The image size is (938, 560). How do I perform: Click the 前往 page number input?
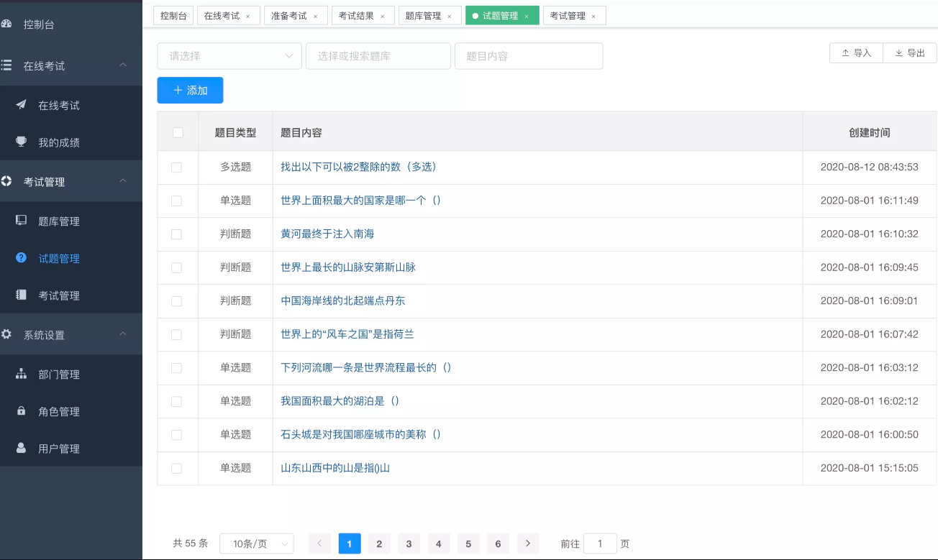[x=600, y=544]
